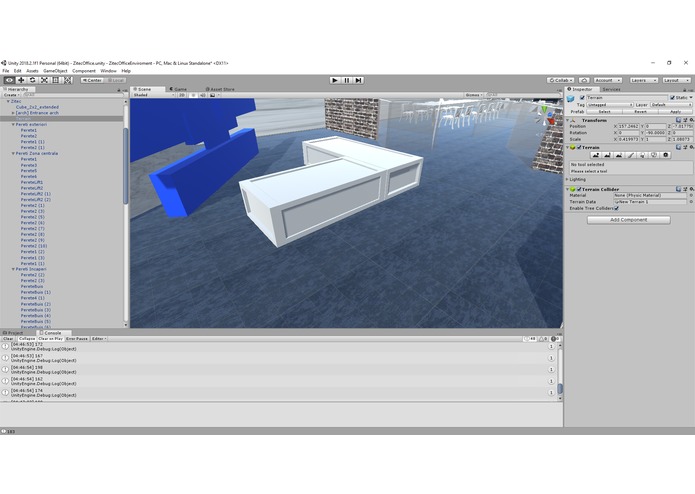Switch pivot mode with Center button
The image size is (695, 494).
click(x=92, y=80)
